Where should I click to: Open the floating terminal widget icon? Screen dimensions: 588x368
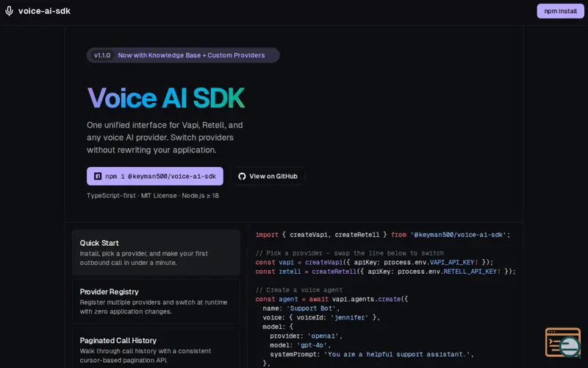point(563,342)
